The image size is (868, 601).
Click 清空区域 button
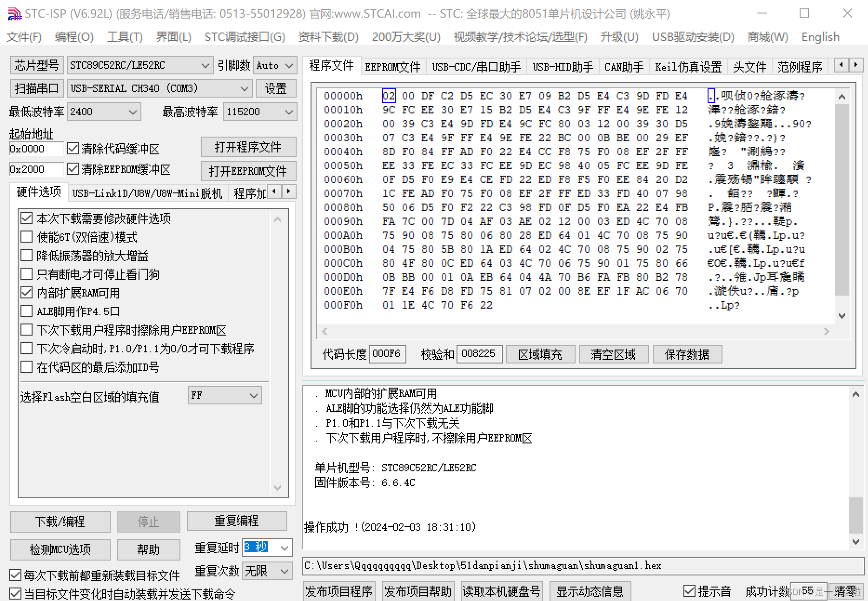[613, 354]
